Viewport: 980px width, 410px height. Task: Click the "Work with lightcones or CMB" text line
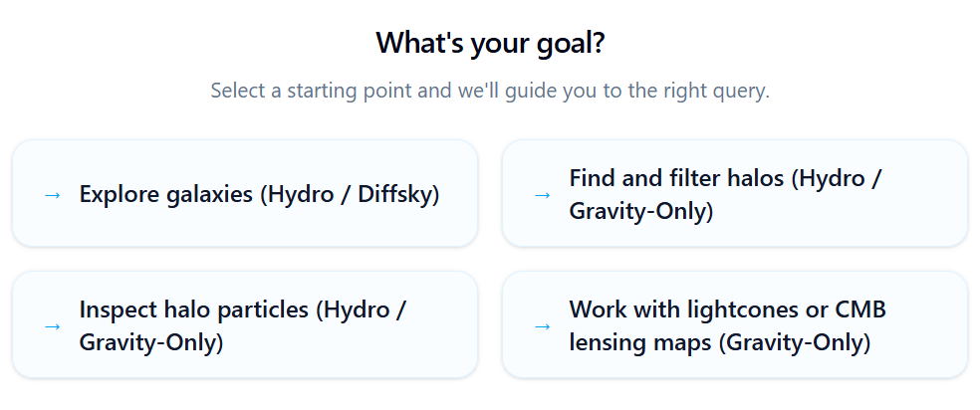727,309
